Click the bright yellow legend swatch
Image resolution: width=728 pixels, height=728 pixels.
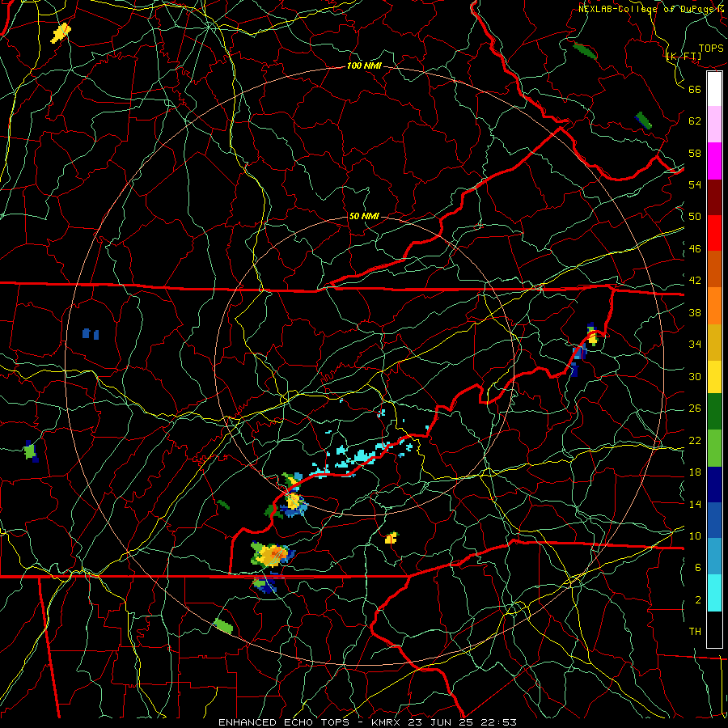714,376
